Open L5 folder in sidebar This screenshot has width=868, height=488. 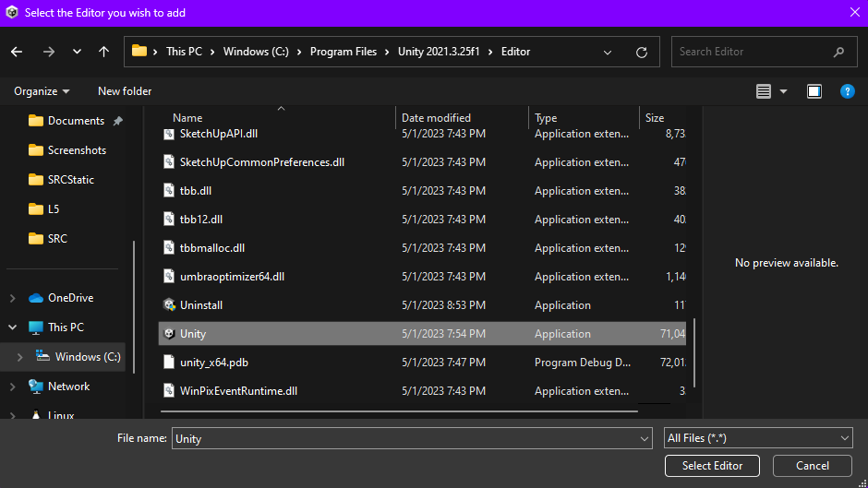[43, 209]
